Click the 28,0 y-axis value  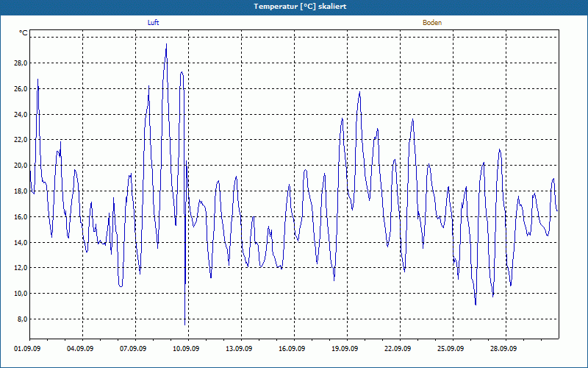pyautogui.click(x=21, y=63)
